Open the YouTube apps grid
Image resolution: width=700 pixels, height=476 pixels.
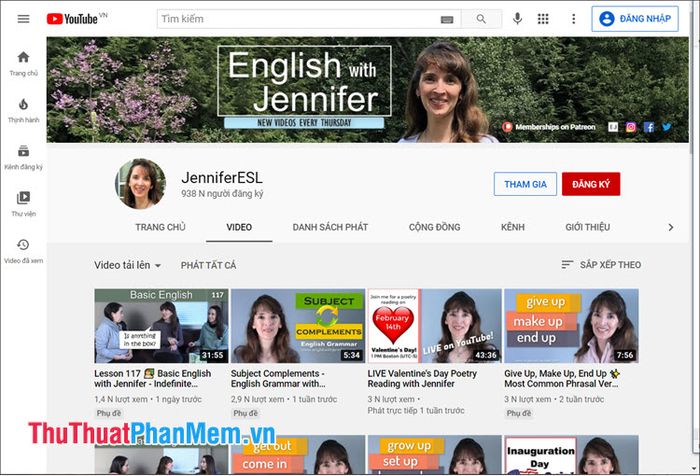point(543,19)
